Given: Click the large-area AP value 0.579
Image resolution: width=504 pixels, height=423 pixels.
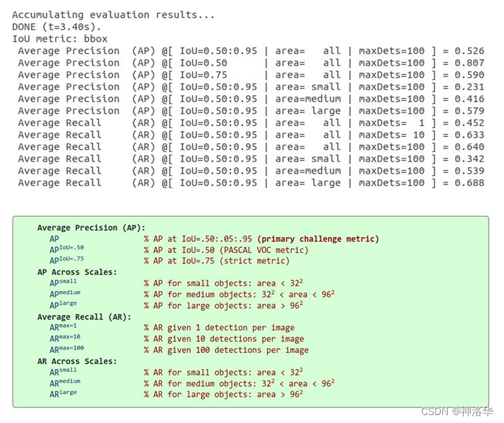Looking at the screenshot, I should 469,111.
